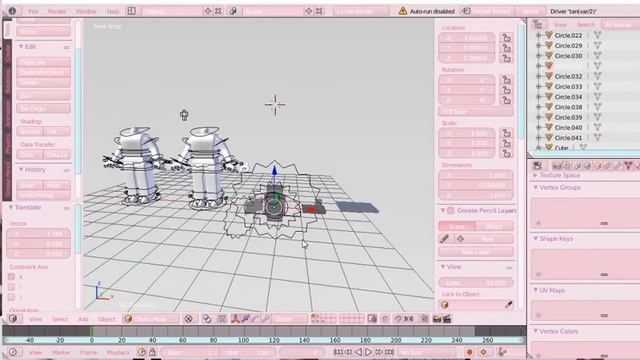Image resolution: width=640 pixels, height=360 pixels.
Task: Click the Grease Pencil draw pencil icon
Action: (445, 239)
